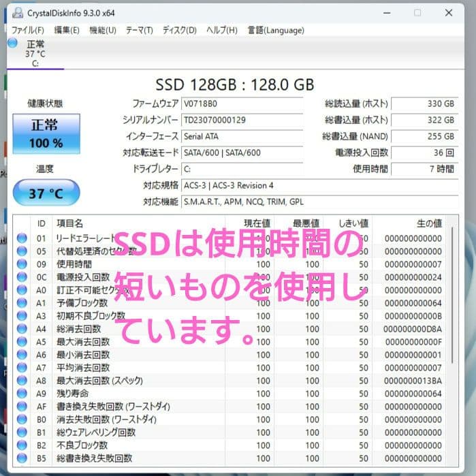Click the serial number field TD23070000129
The image size is (476, 476).
242,121
